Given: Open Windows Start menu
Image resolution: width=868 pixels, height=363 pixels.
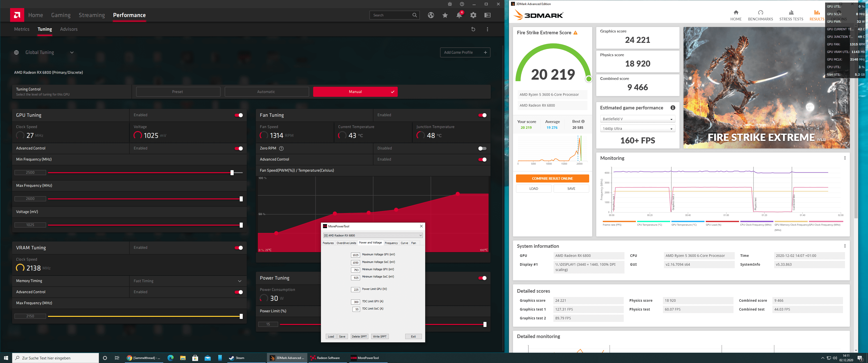Looking at the screenshot, I should point(6,358).
